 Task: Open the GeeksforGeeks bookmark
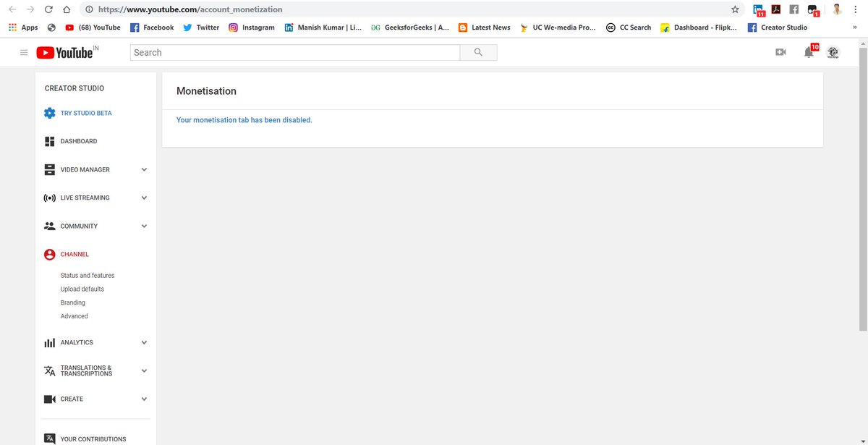click(409, 27)
